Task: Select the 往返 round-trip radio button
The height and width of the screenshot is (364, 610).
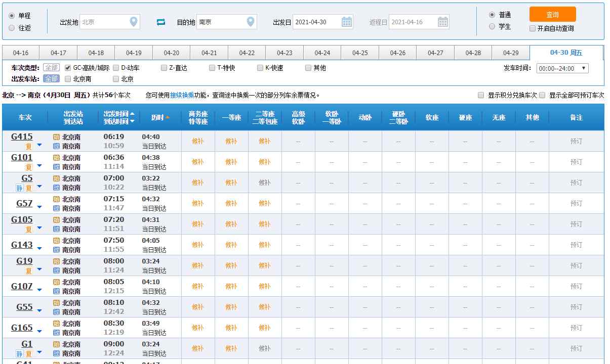Action: point(12,28)
